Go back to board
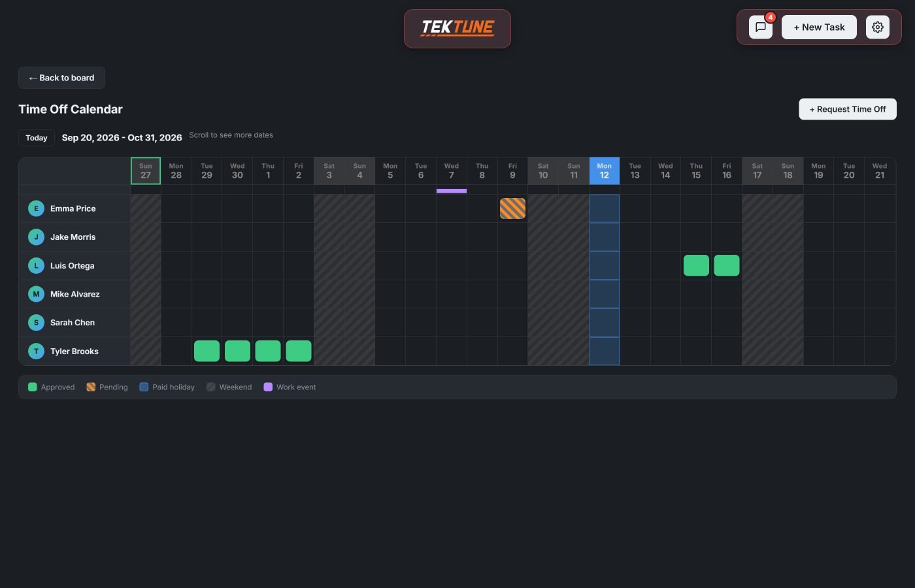915x588 pixels. [61, 78]
